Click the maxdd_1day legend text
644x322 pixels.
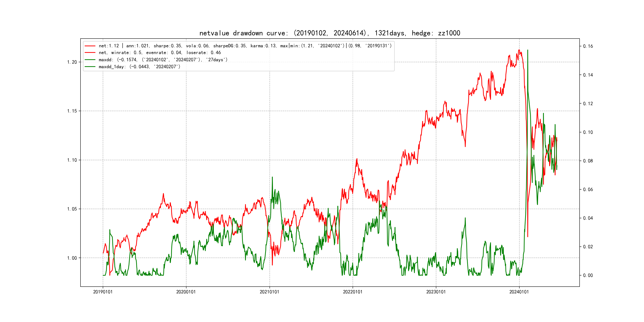coord(139,67)
